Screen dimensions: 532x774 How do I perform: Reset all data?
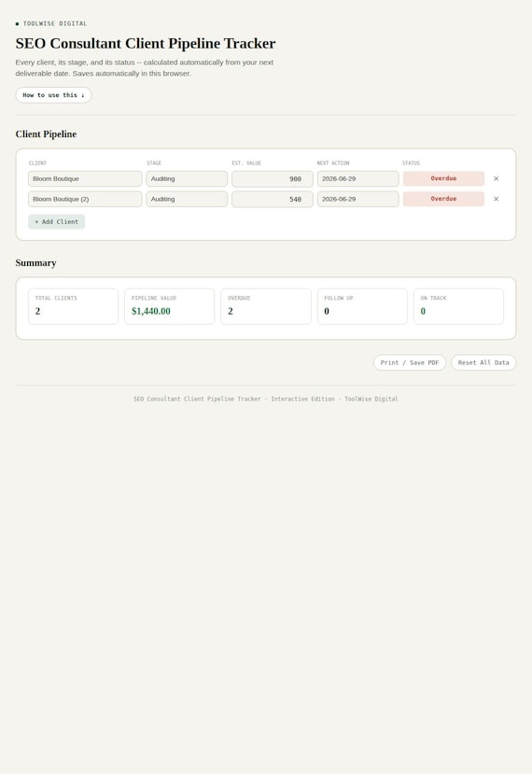click(x=483, y=362)
